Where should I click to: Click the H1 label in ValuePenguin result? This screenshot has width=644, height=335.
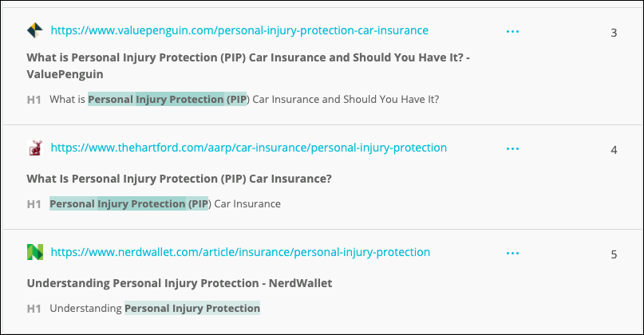coord(34,100)
